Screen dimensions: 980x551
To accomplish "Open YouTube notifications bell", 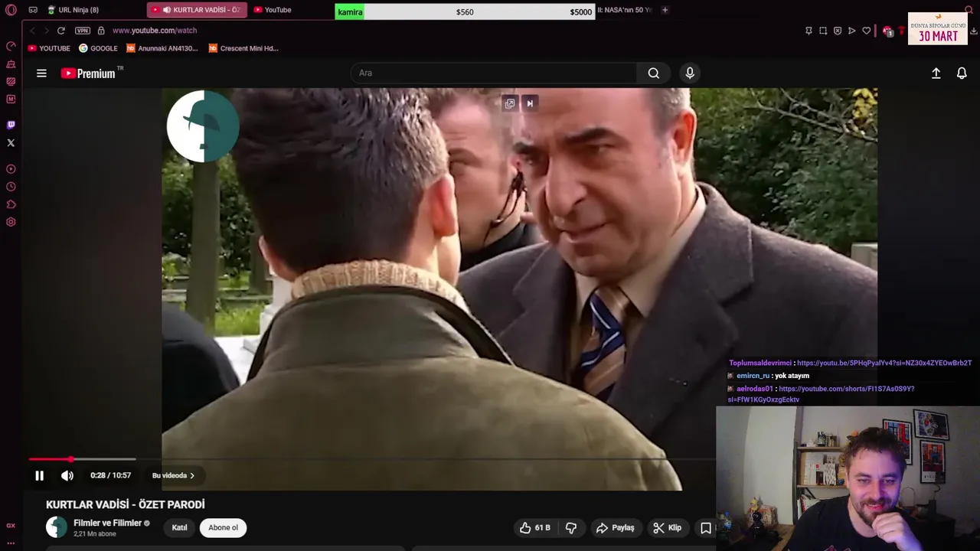I will click(962, 73).
